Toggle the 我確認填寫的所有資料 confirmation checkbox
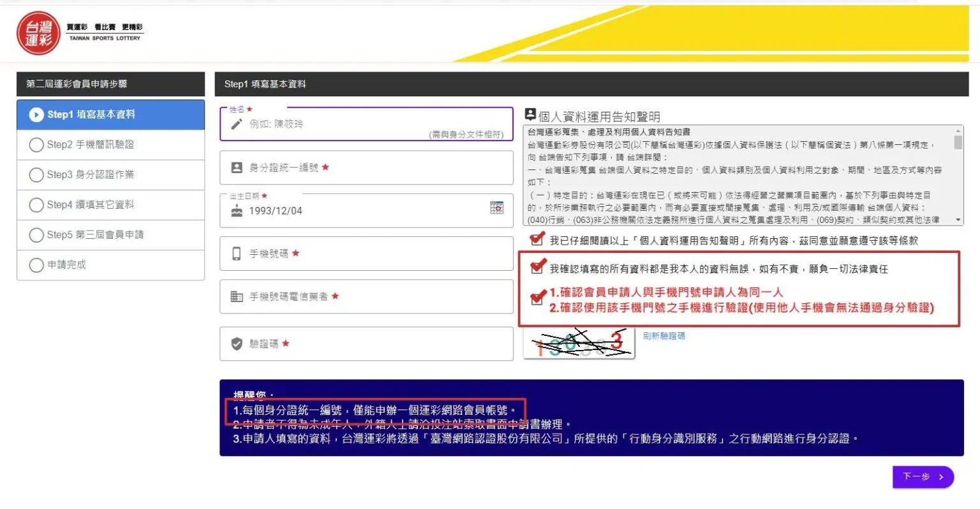The width and height of the screenshot is (980, 509). [x=537, y=267]
